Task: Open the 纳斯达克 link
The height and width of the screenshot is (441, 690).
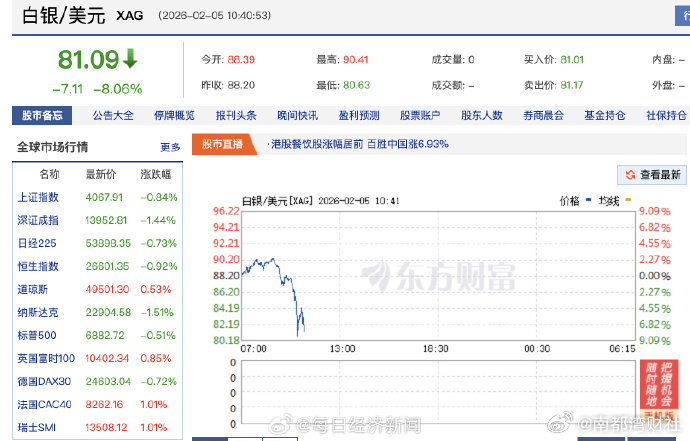Action: pos(38,312)
